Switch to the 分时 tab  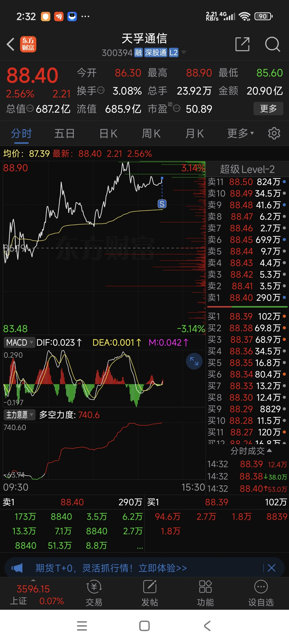[x=21, y=133]
